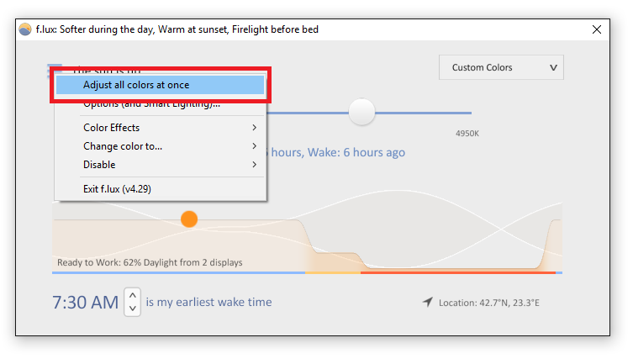
Task: Decrease wake time with the down arrow
Action: pos(133,309)
